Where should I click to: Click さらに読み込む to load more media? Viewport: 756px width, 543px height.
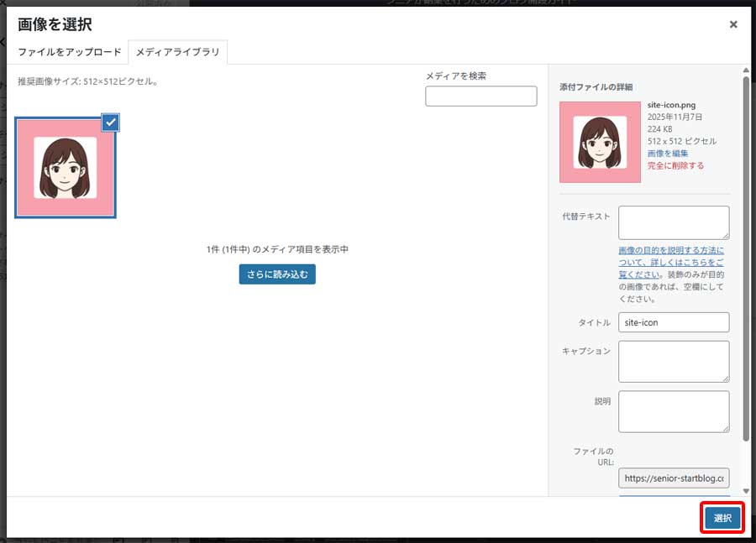click(x=277, y=274)
